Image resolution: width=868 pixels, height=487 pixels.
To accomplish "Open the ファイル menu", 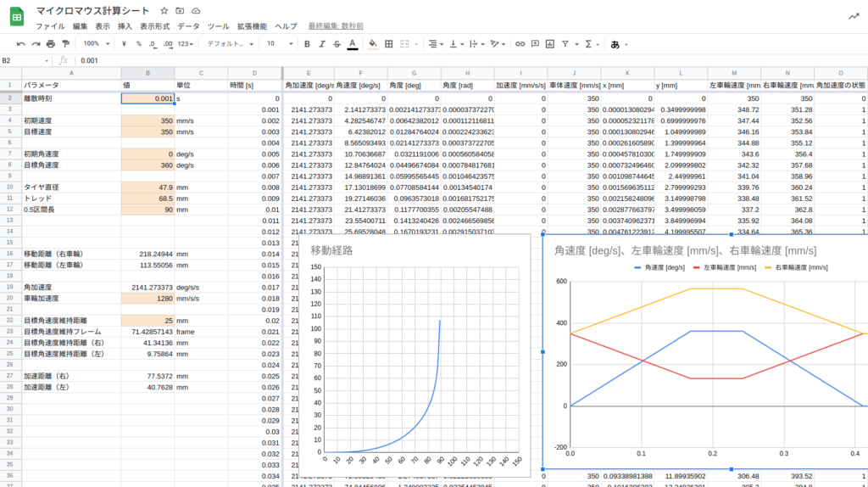I will (50, 26).
